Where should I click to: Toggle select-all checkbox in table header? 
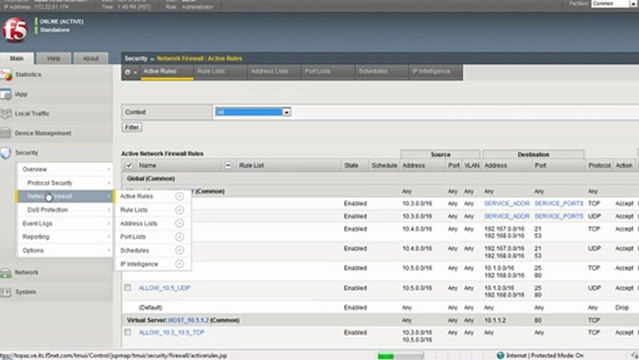pos(128,166)
